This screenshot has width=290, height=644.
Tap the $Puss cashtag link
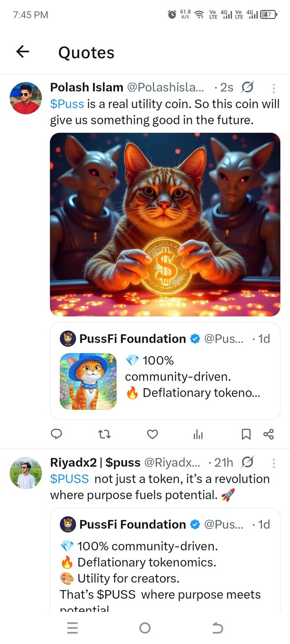pos(67,104)
